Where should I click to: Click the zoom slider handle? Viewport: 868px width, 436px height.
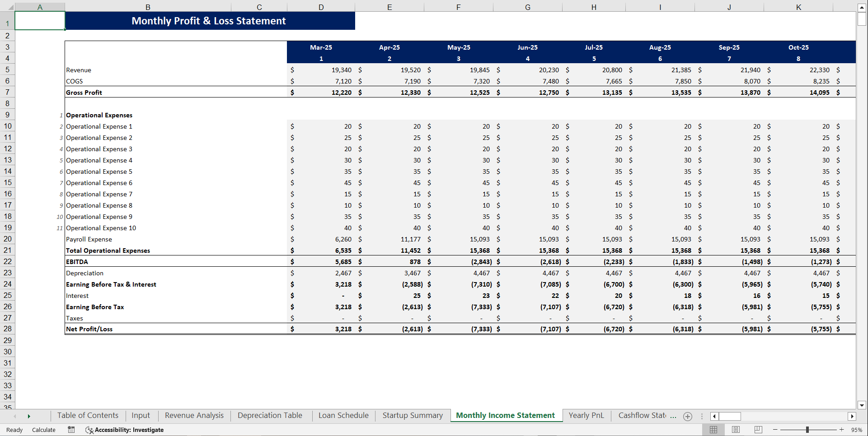[808, 430]
